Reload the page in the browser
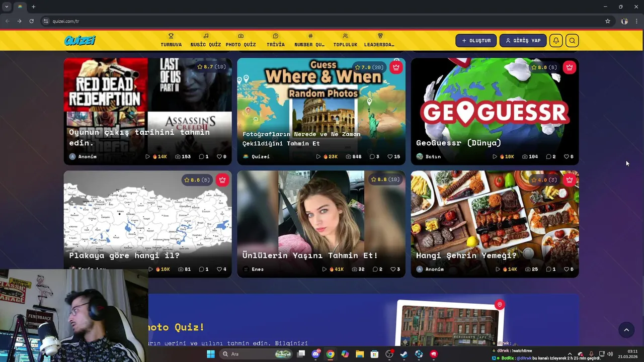644x362 pixels. [x=31, y=21]
